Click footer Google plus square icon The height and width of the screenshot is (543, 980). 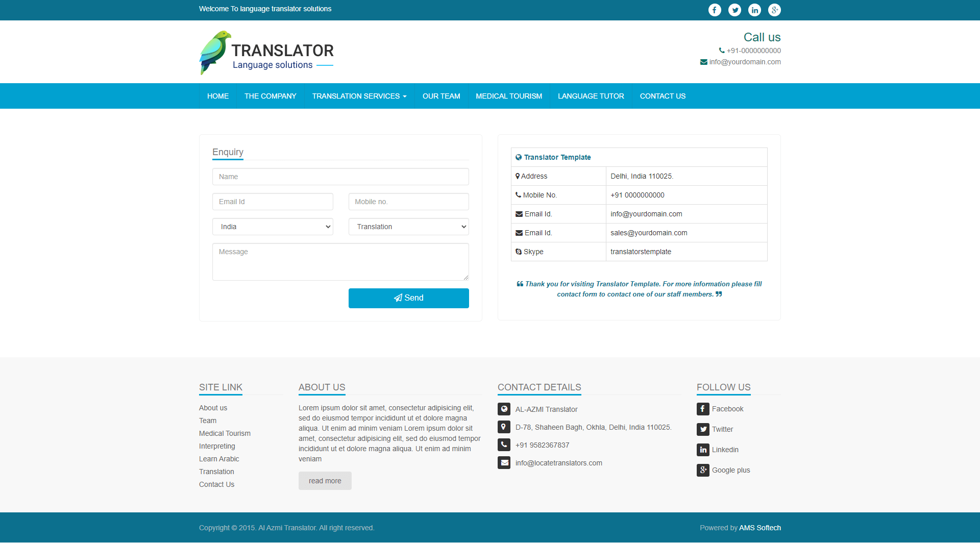[x=703, y=470]
